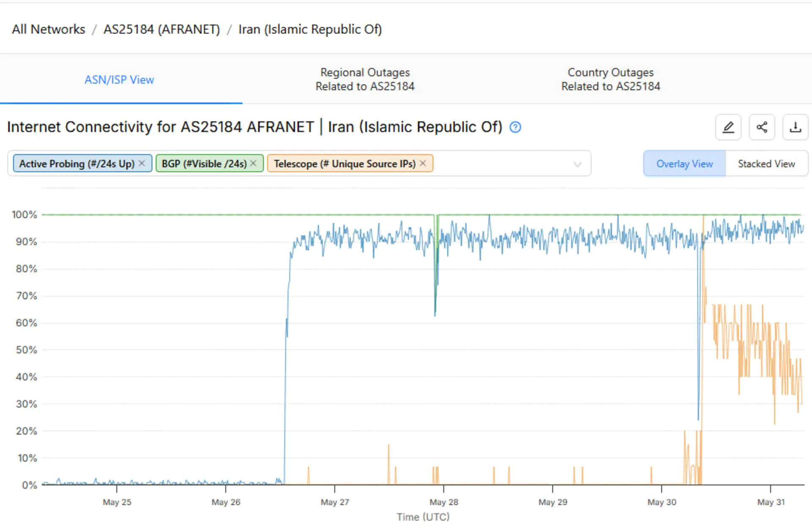Expand the data series dropdown chevron
This screenshot has width=812, height=528.
(577, 164)
